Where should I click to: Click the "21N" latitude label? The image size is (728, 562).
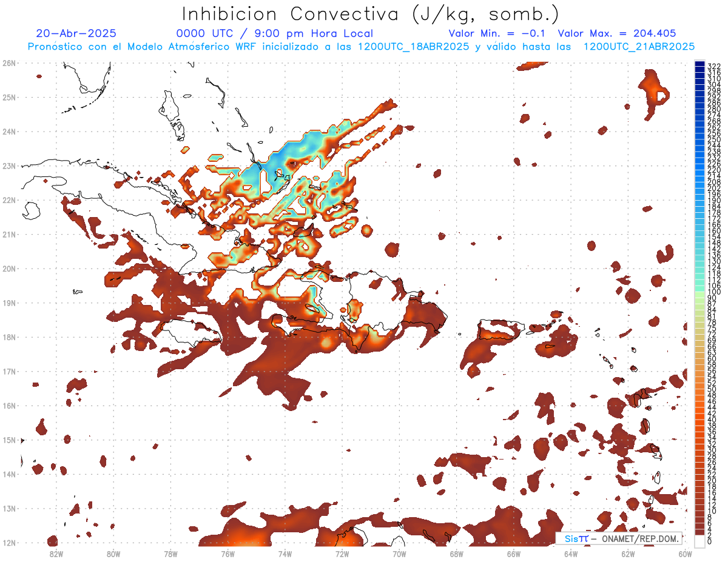click(8, 234)
